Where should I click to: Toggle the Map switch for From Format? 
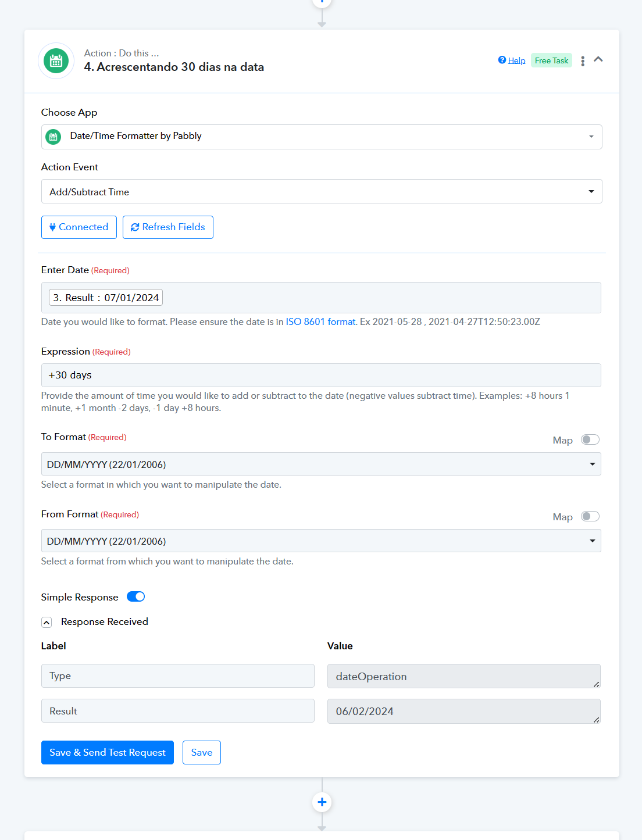coord(590,516)
